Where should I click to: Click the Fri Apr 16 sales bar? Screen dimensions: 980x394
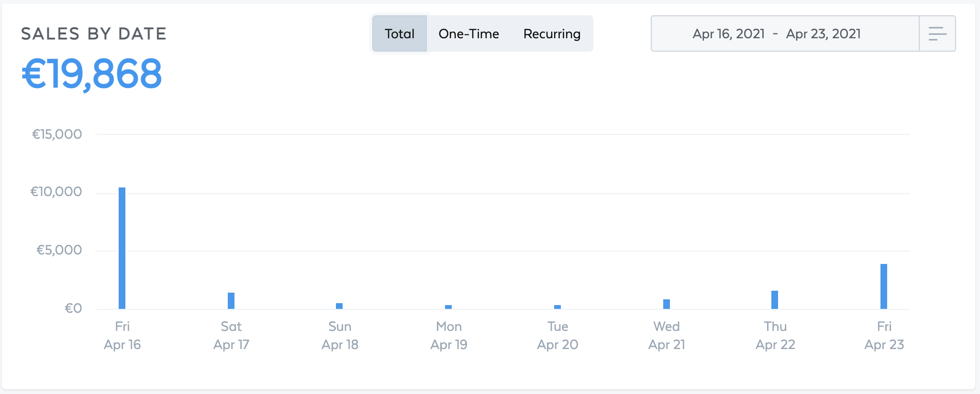point(122,248)
